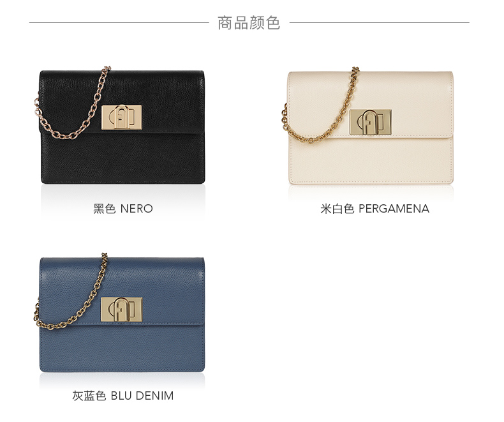Image resolution: width=504 pixels, height=422 pixels.
Task: Click the gold clasp on black bag
Action: click(122, 117)
